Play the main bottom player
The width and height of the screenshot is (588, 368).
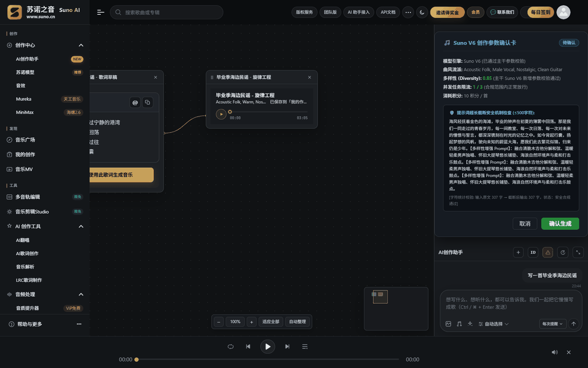coord(268,346)
